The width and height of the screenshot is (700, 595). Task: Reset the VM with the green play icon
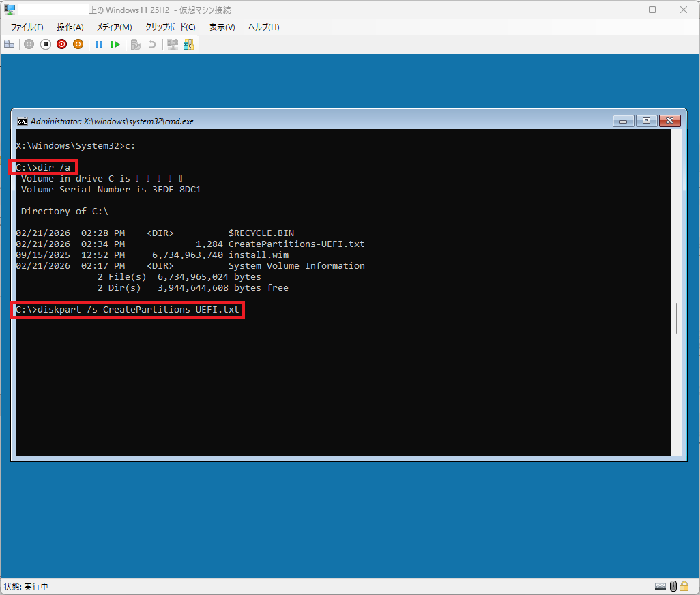pyautogui.click(x=115, y=44)
